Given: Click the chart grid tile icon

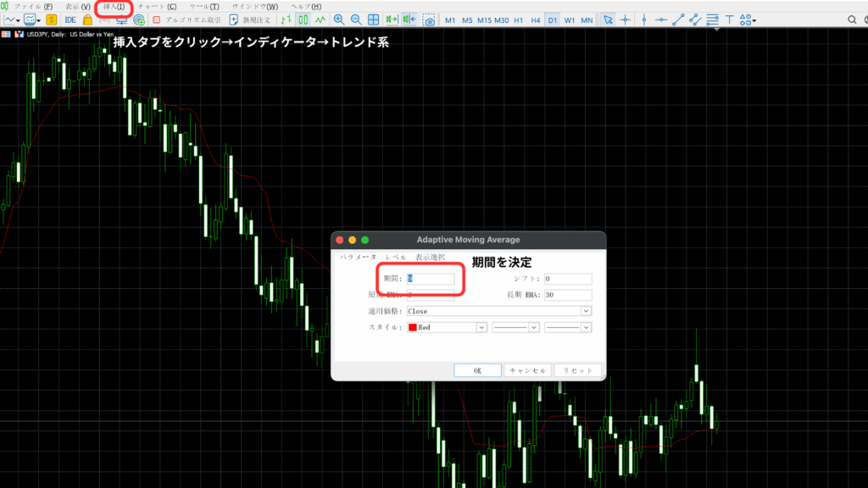Looking at the screenshot, I should [x=373, y=19].
